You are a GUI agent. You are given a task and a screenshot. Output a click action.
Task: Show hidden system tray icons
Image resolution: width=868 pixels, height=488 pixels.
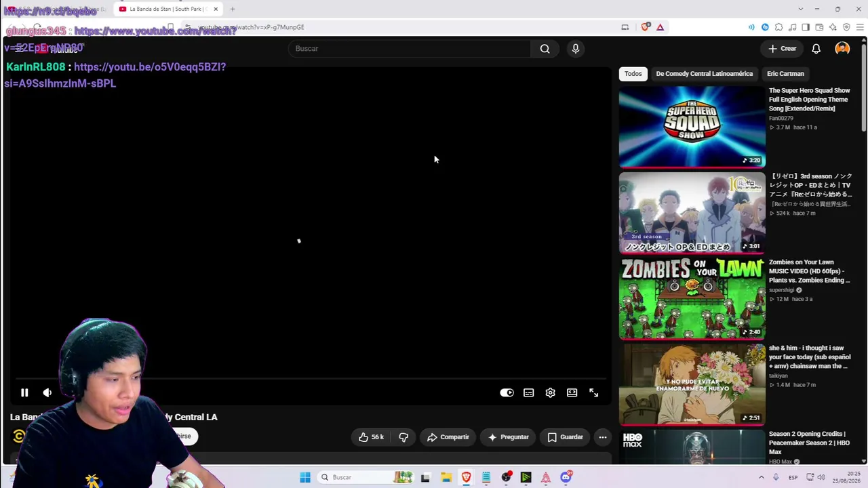point(762,477)
